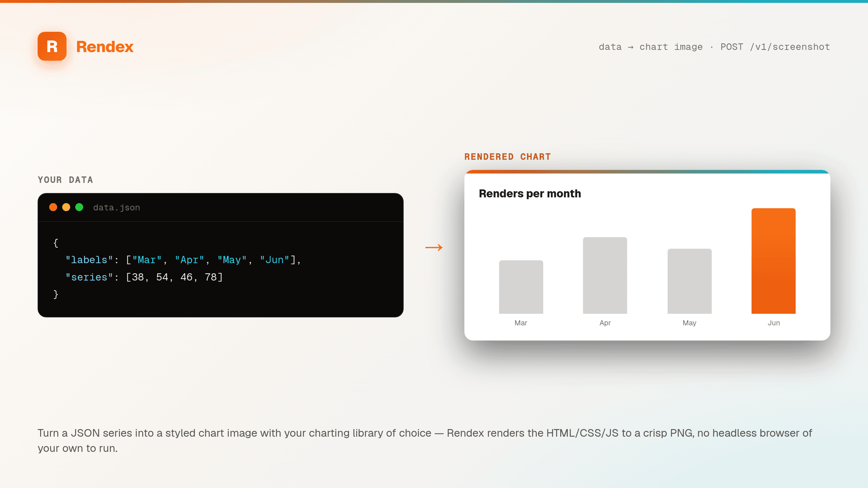Click the value 46 in series array

click(186, 277)
